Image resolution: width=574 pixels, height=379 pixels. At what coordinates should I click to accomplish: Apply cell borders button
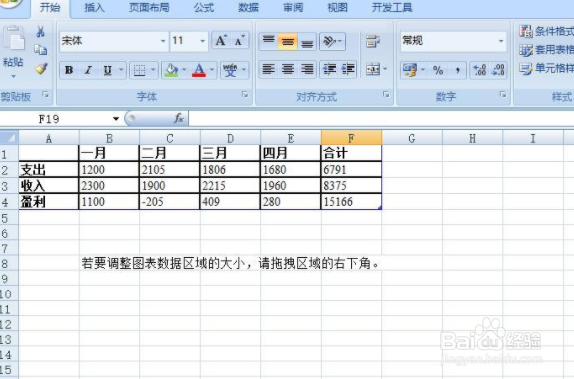[139, 70]
